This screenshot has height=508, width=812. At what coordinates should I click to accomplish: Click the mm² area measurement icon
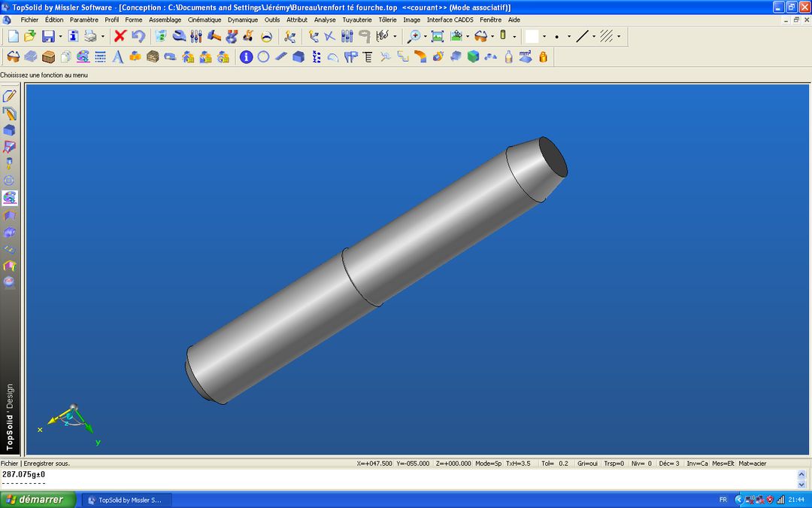[x=525, y=56]
